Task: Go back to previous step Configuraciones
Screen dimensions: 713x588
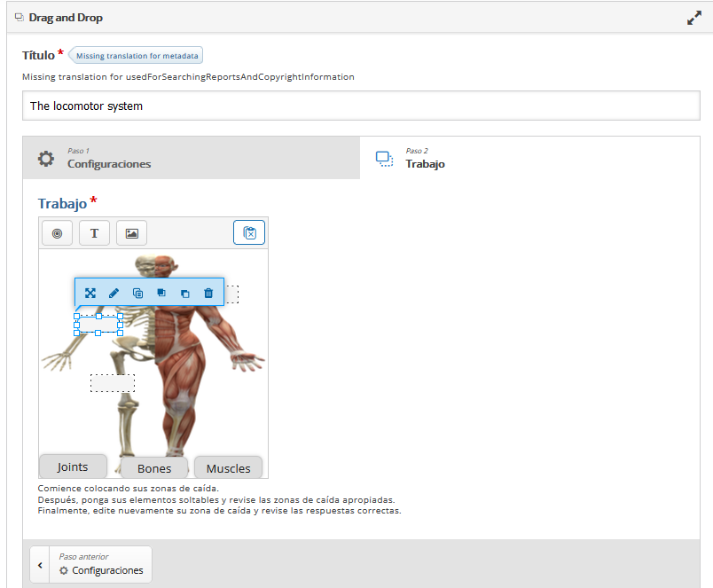Action: coord(91,564)
